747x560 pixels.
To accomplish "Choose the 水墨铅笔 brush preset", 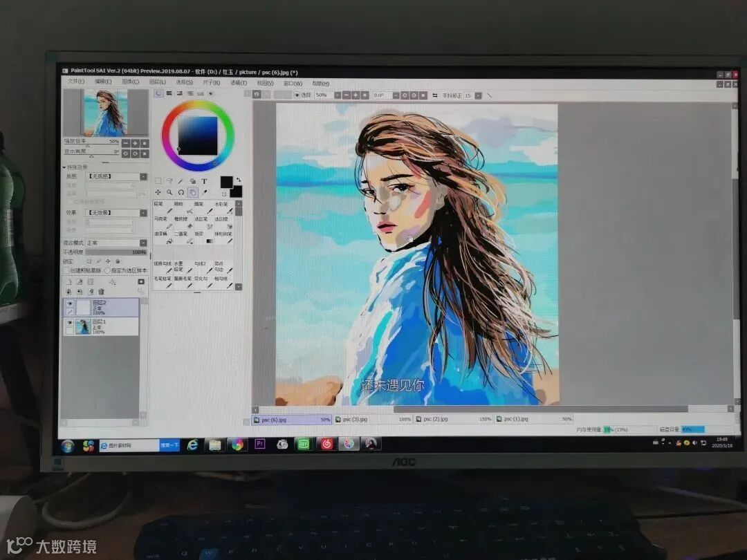I will (x=183, y=267).
